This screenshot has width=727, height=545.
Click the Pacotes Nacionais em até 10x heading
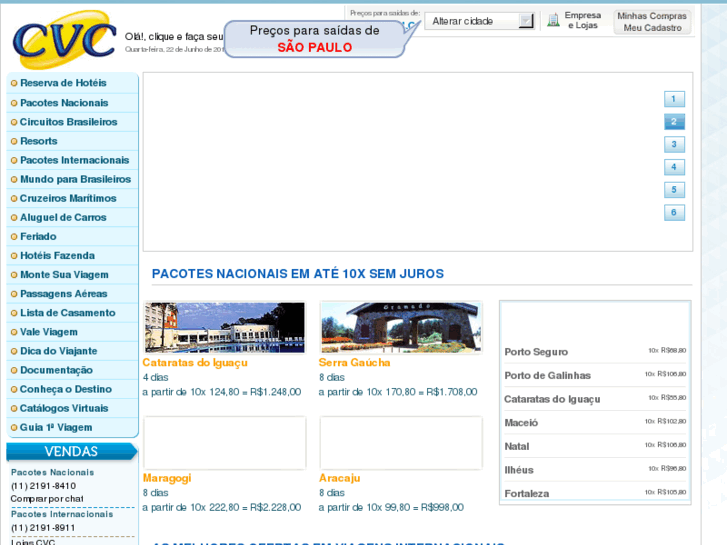click(298, 274)
